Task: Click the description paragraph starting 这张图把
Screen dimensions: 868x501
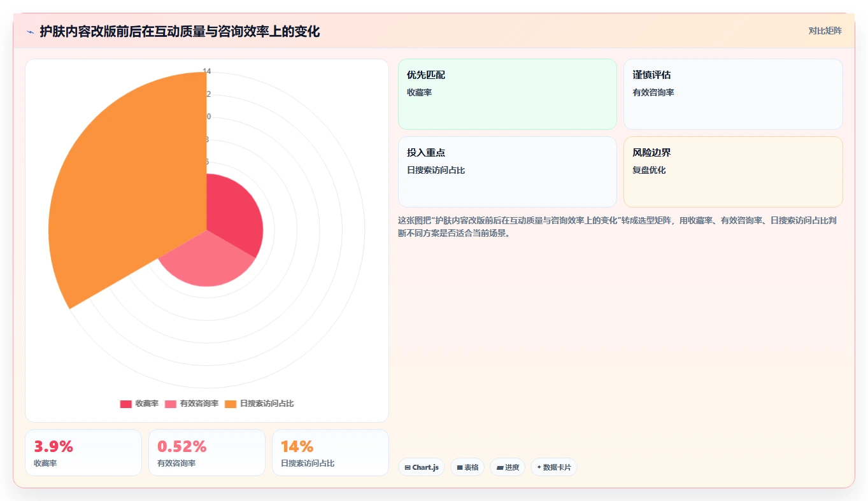Action: [616, 227]
